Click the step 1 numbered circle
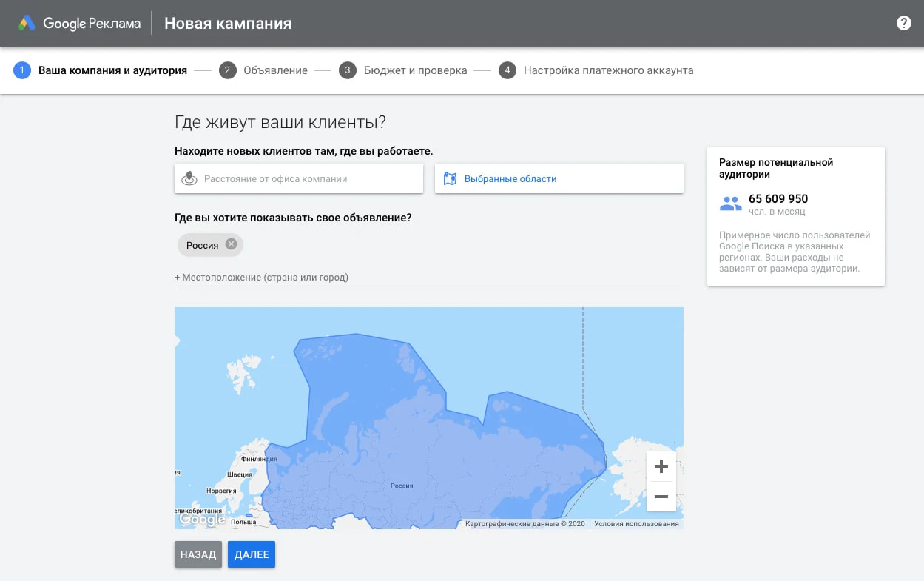The height and width of the screenshot is (581, 924). 21,70
